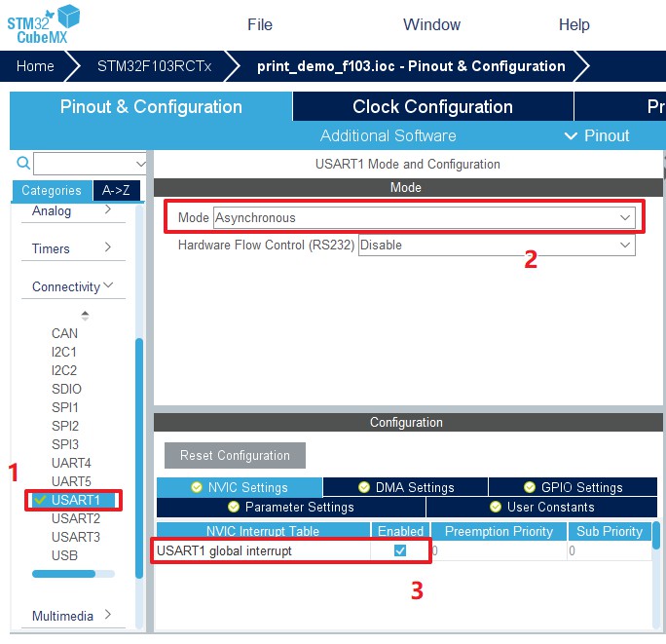Select SDIO peripheral
Screen dimensions: 666x644
click(66, 389)
